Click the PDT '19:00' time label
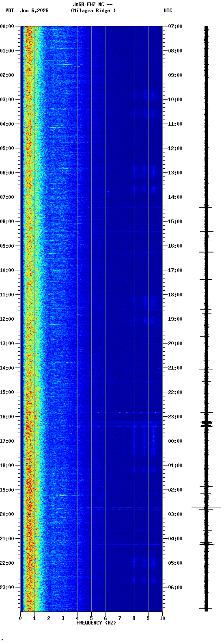Screen dimensions: 224x644 point(7,490)
